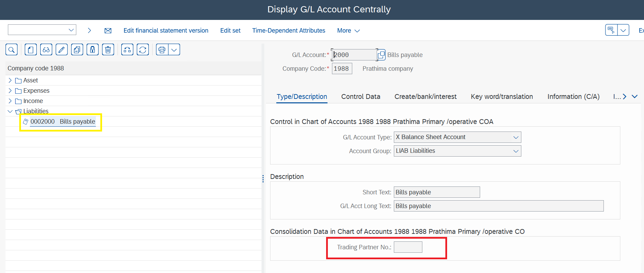Switch to Key word/translation tab
The width and height of the screenshot is (644, 273).
coord(502,96)
